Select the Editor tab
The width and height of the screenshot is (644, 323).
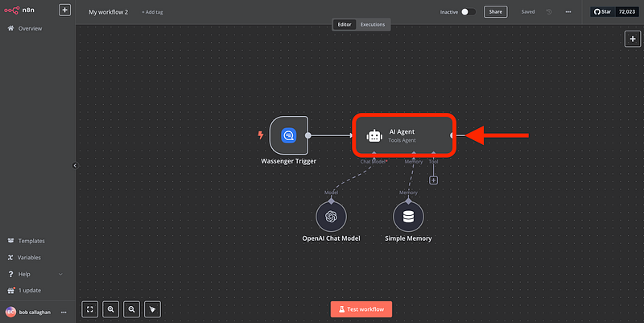345,24
